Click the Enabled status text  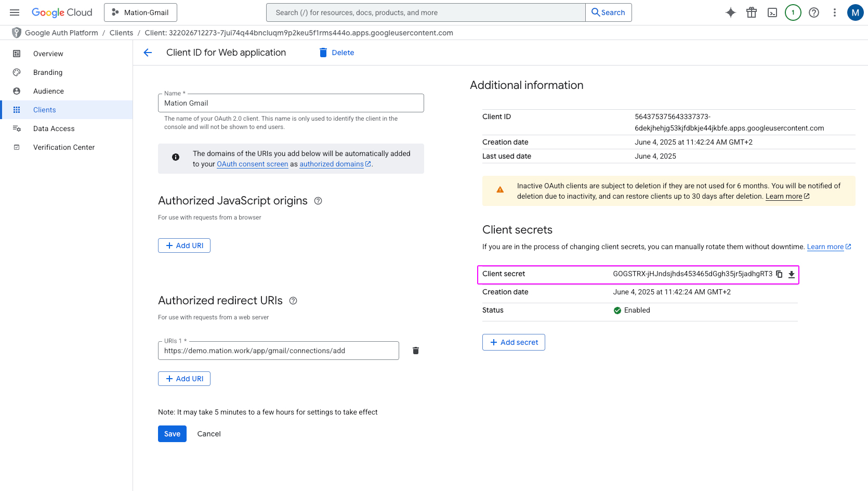[x=637, y=310]
